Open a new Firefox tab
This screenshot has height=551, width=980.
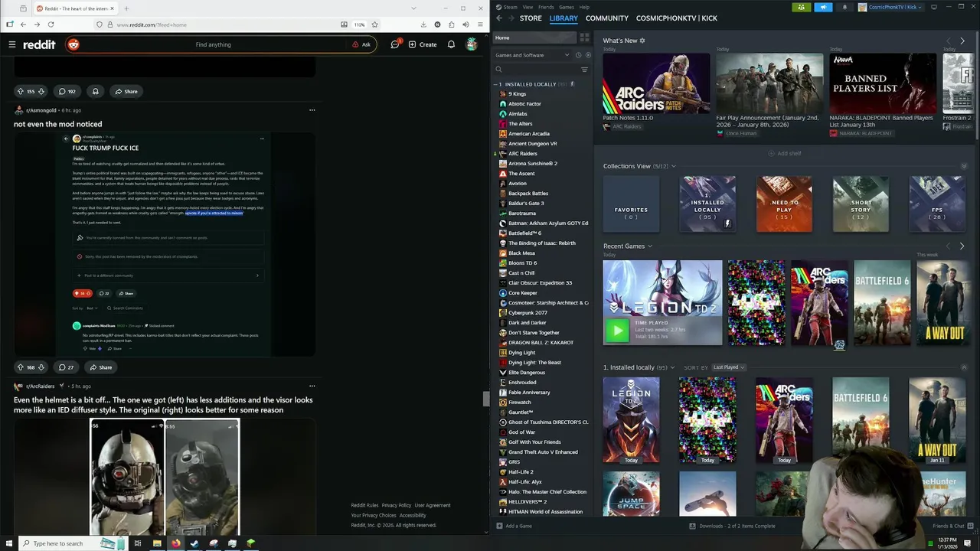(x=126, y=8)
